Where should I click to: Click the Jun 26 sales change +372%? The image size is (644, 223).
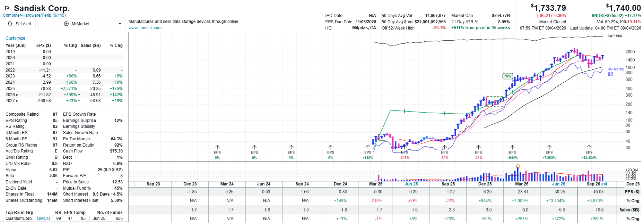pyautogui.click(x=559, y=219)
